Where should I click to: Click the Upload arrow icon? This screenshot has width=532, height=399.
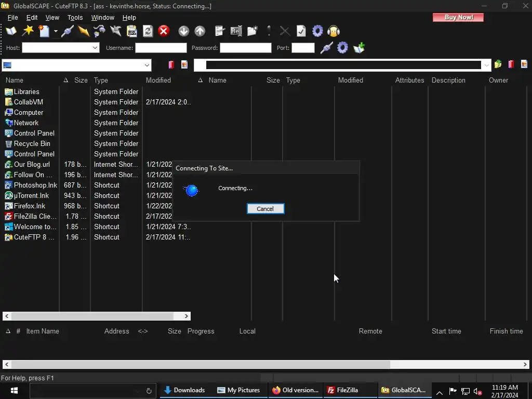point(200,31)
